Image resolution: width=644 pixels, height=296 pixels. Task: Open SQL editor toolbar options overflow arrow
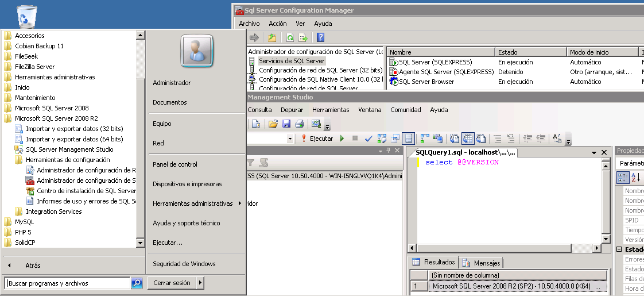coord(568,140)
